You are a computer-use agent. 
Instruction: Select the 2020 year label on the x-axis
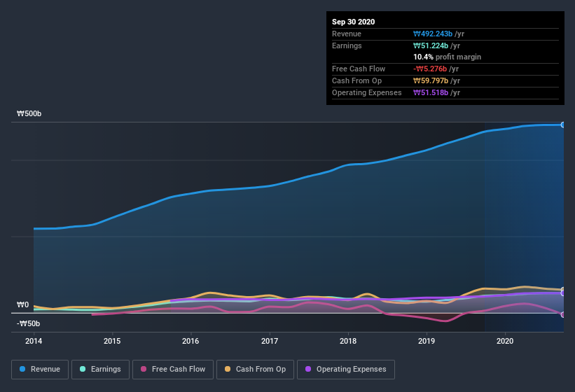click(x=505, y=341)
